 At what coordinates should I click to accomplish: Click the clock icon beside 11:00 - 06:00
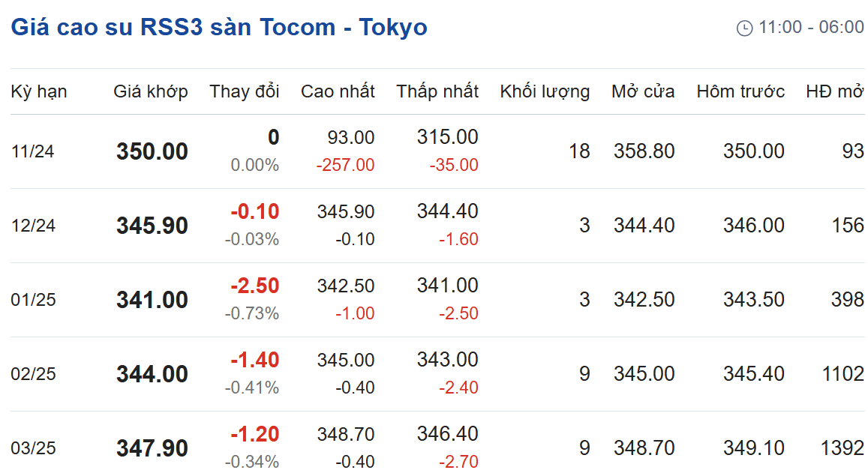click(x=744, y=28)
